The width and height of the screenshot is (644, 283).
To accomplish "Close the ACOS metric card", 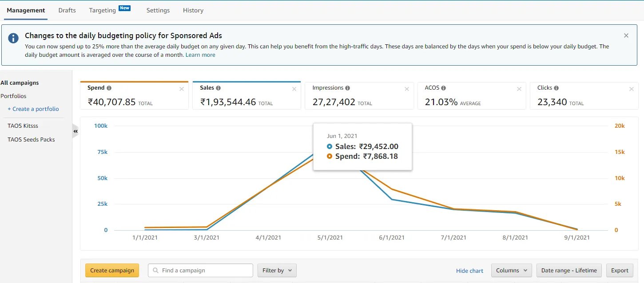I will pos(519,89).
